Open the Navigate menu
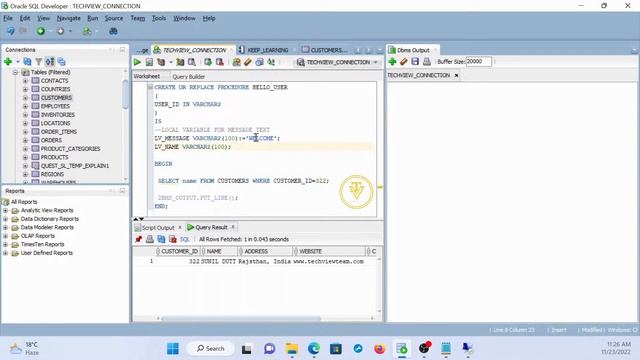Screen dimensions: 640x360 69,18
